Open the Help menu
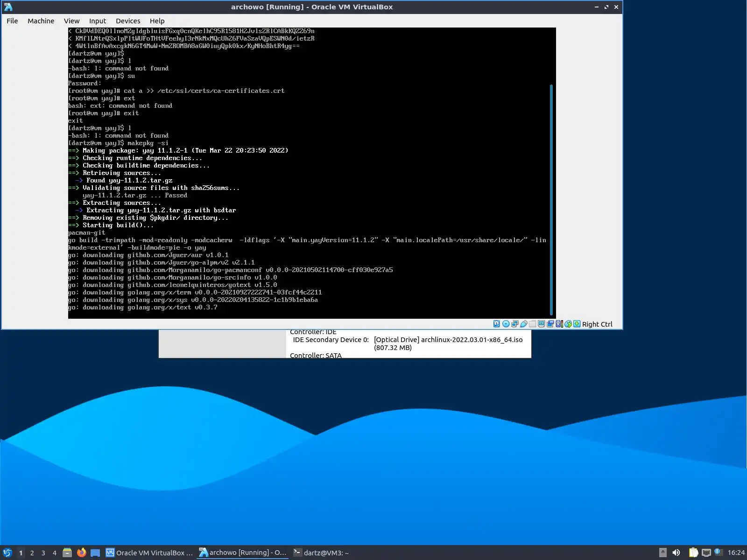 tap(157, 21)
